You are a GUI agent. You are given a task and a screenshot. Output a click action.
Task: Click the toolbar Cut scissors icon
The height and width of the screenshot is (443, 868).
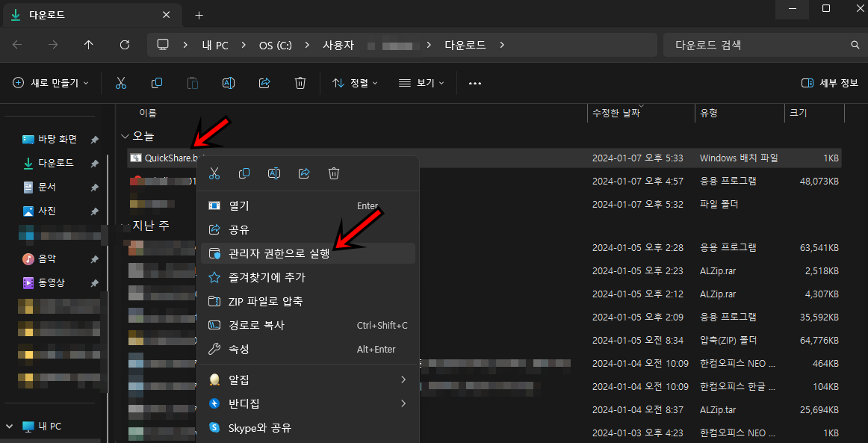pyautogui.click(x=121, y=83)
